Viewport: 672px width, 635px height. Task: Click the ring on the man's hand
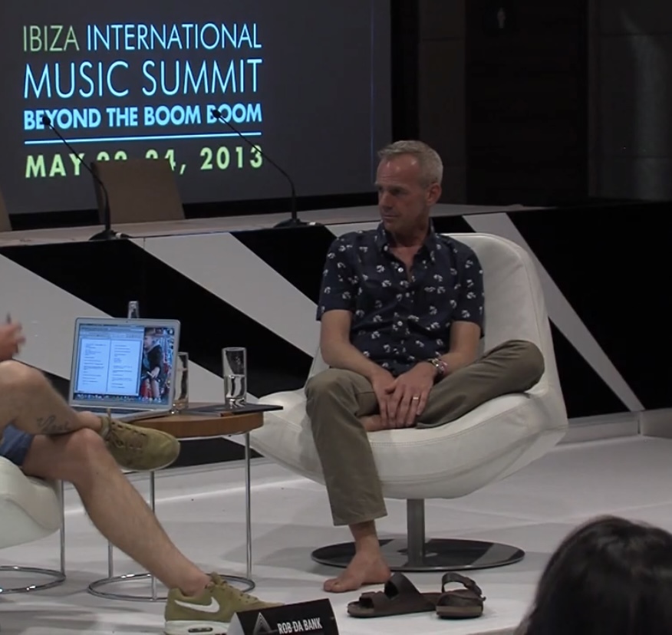[x=415, y=398]
